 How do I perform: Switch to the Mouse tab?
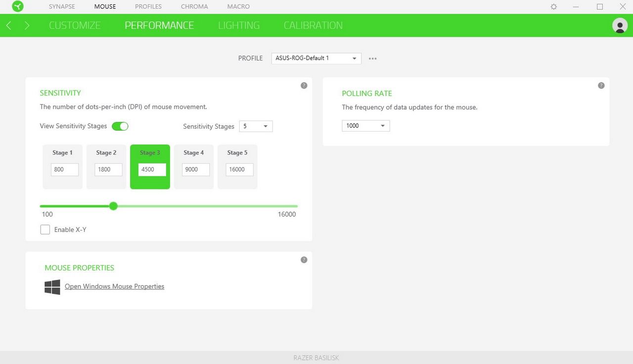click(x=105, y=6)
